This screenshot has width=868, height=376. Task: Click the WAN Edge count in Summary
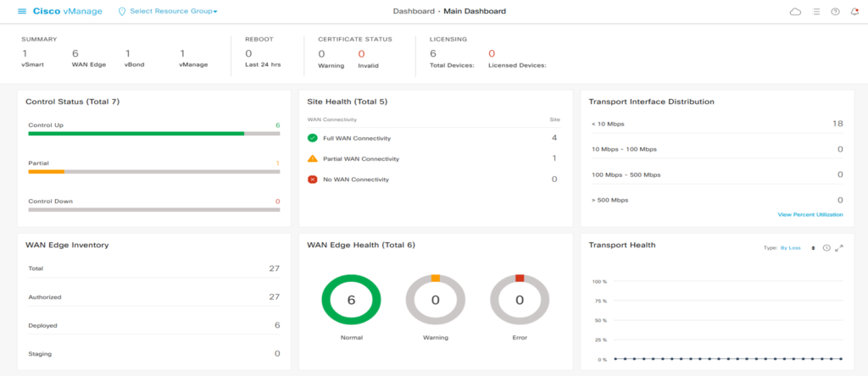(75, 53)
